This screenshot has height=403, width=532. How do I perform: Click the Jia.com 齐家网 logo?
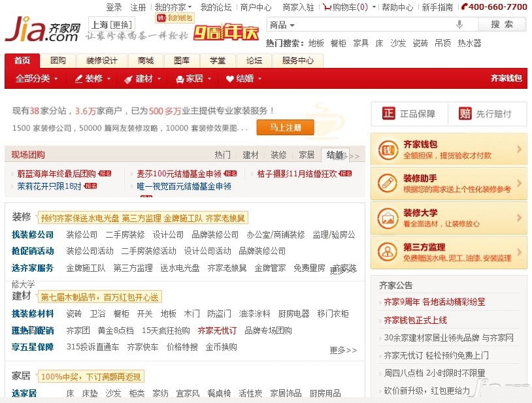point(42,29)
